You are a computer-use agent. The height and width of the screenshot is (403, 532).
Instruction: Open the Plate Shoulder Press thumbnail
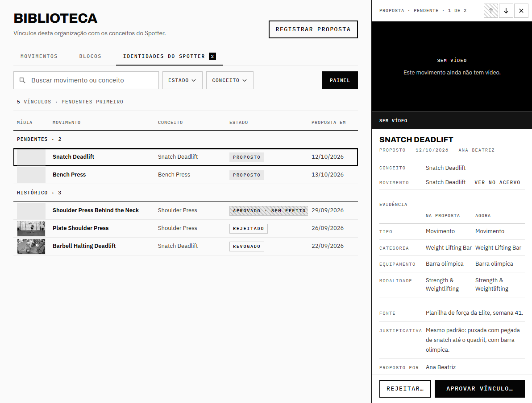(x=31, y=228)
